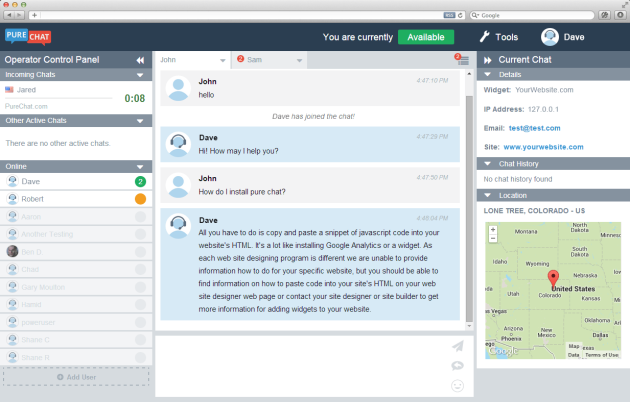The image size is (630, 402).
Task: Open the emoji smiley picker
Action: tap(458, 386)
